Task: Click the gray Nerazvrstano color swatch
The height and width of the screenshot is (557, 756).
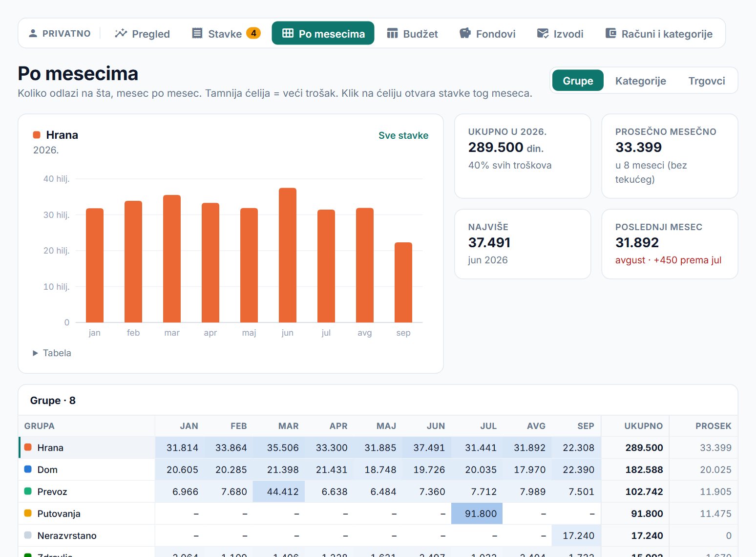Action: (28, 535)
